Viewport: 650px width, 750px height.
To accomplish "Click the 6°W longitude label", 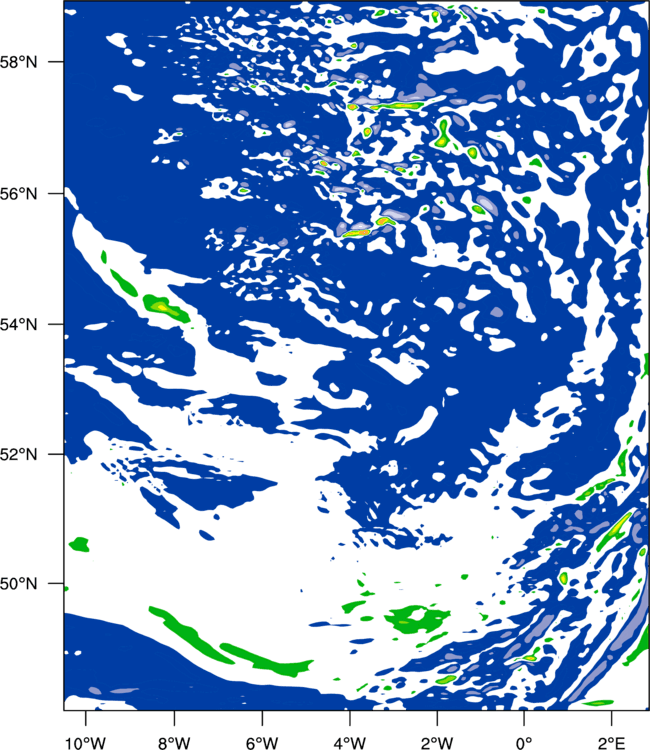I will pyautogui.click(x=262, y=743).
